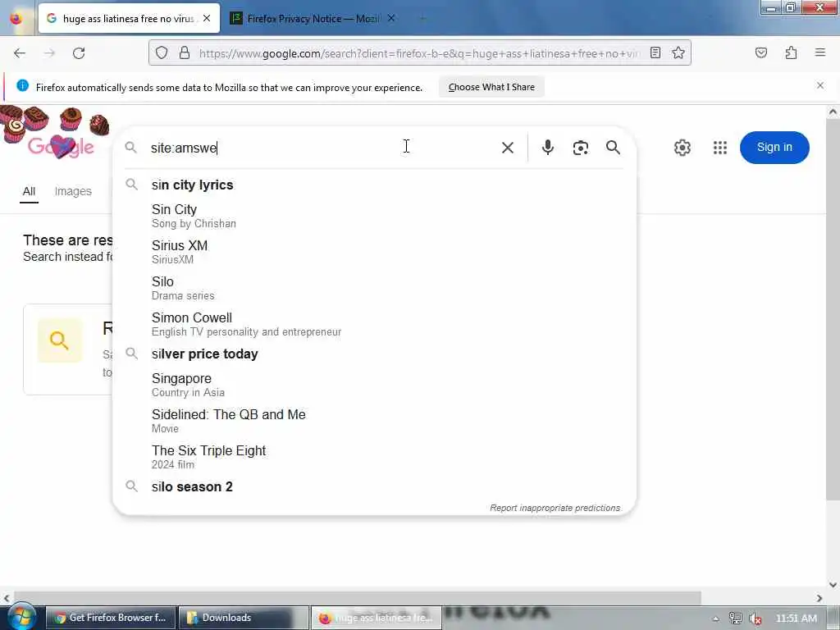The width and height of the screenshot is (840, 630).
Task: Choose Sin City song suggestion
Action: 374,216
